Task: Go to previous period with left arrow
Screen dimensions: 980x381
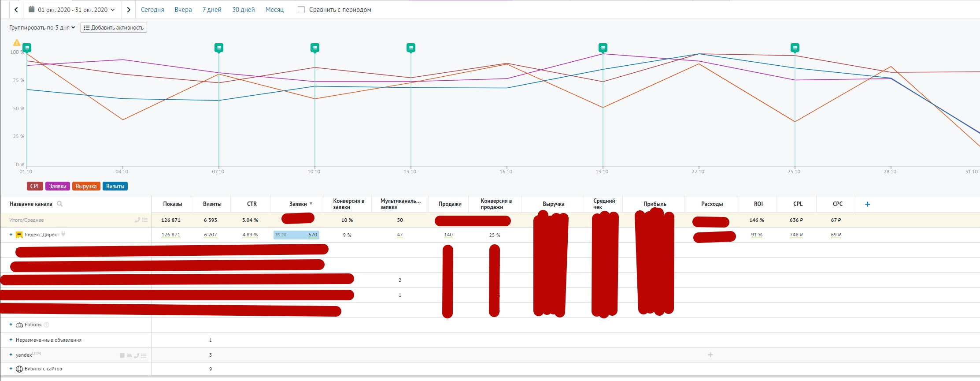Action: 16,10
